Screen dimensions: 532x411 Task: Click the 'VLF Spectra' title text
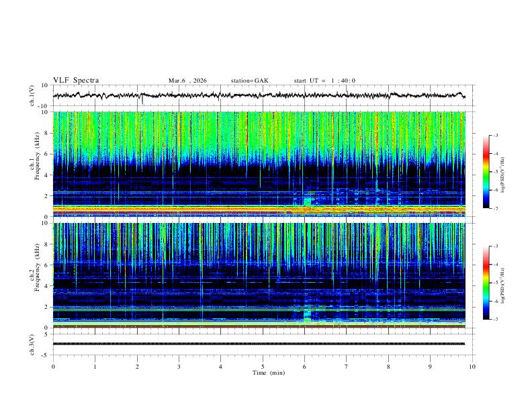click(76, 81)
